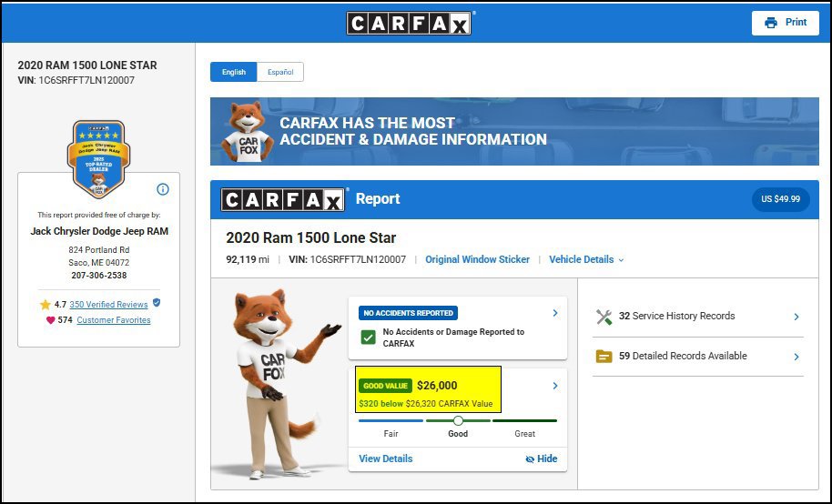The height and width of the screenshot is (504, 832).
Task: Open Original Window Sticker link
Action: coord(477,259)
